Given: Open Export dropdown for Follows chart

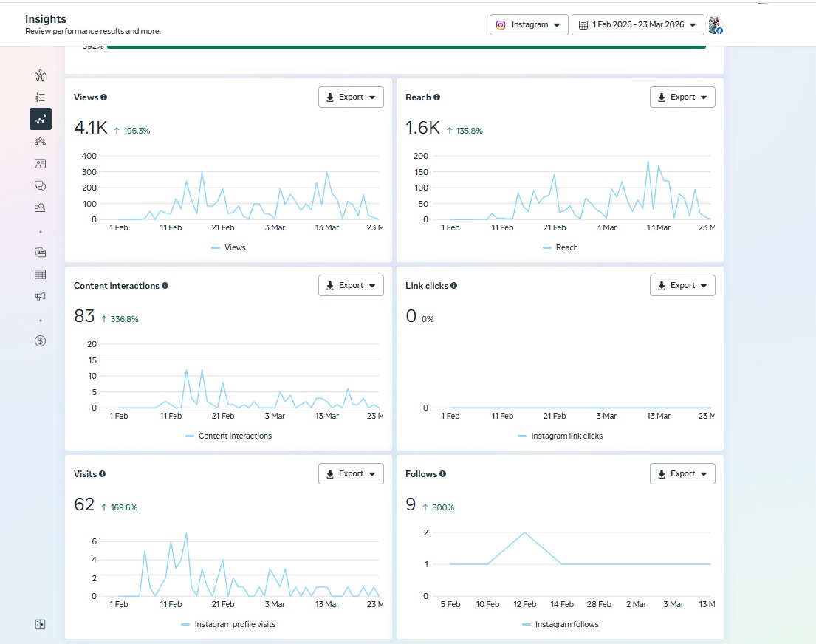Looking at the screenshot, I should 682,473.
